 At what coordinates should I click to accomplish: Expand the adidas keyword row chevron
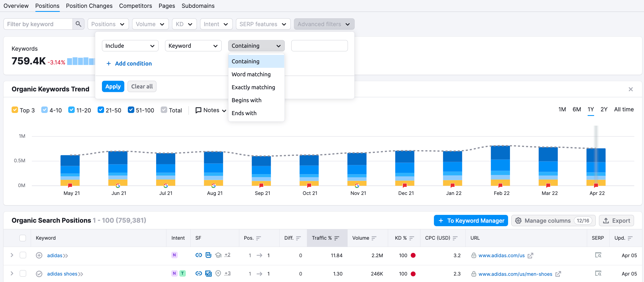pyautogui.click(x=12, y=255)
